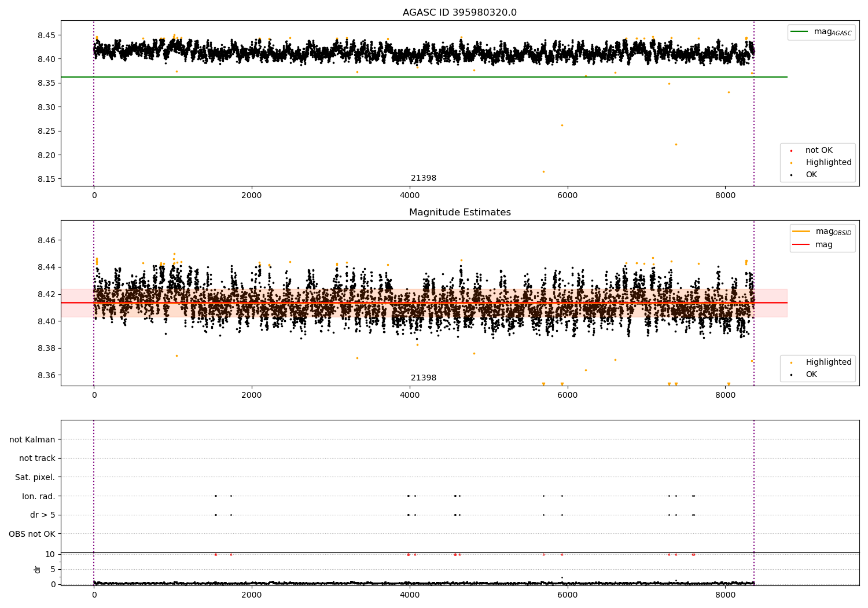Click the red 'not OK' legend marker
This screenshot has width=868, height=608.
click(791, 151)
